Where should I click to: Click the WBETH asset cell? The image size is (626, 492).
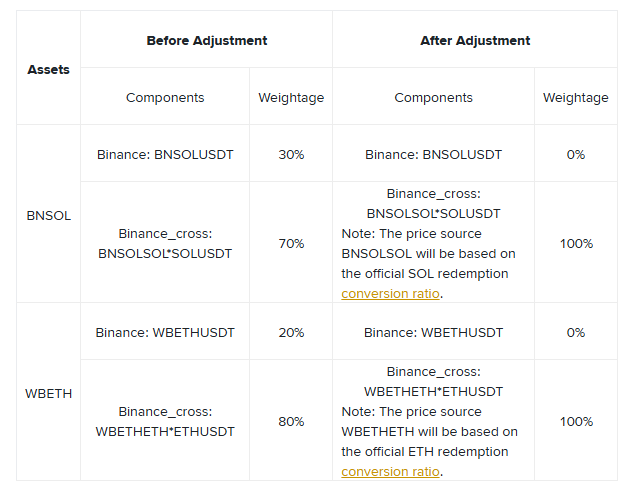coord(48,393)
